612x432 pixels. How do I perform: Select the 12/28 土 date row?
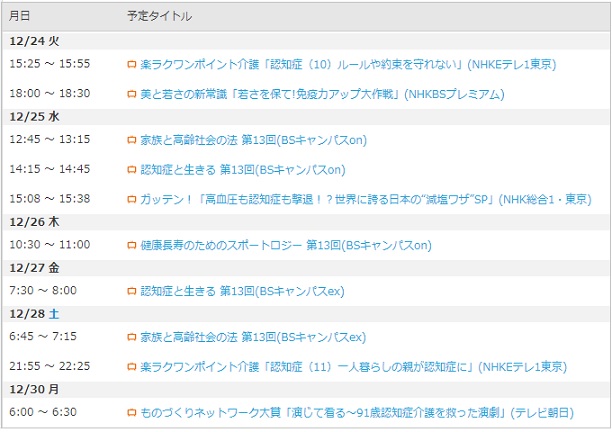click(x=305, y=314)
